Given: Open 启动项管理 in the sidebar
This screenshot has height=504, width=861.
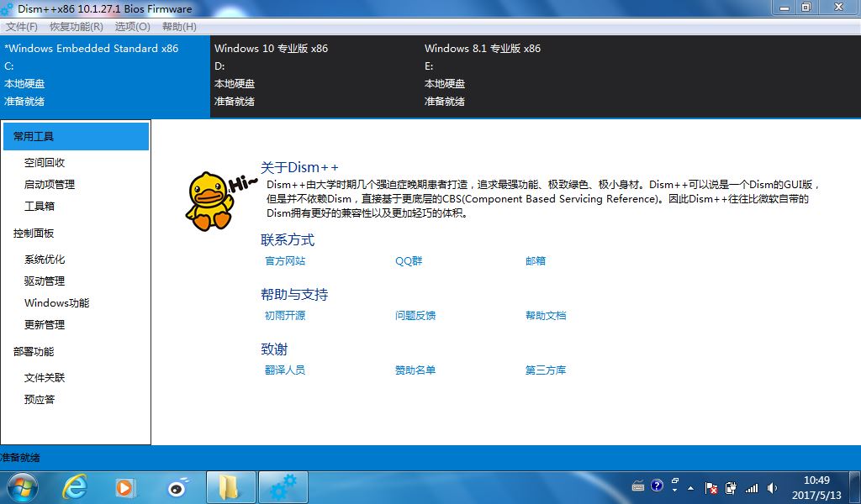Looking at the screenshot, I should (x=50, y=184).
